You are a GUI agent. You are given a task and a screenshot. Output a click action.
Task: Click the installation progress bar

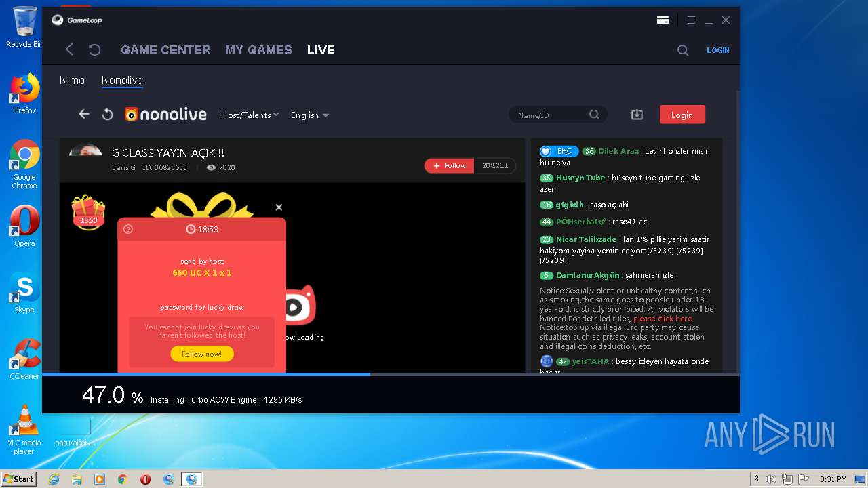click(x=391, y=374)
